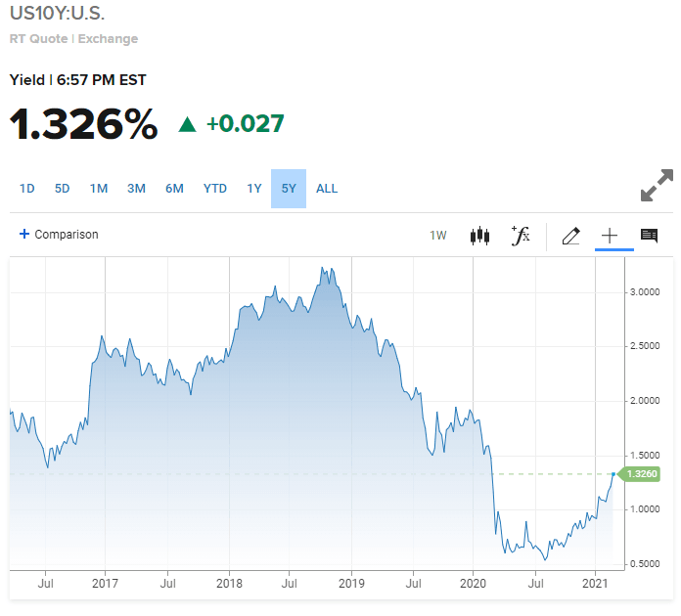Expand the chart to fullscreen
The width and height of the screenshot is (681, 616).
pyautogui.click(x=657, y=186)
